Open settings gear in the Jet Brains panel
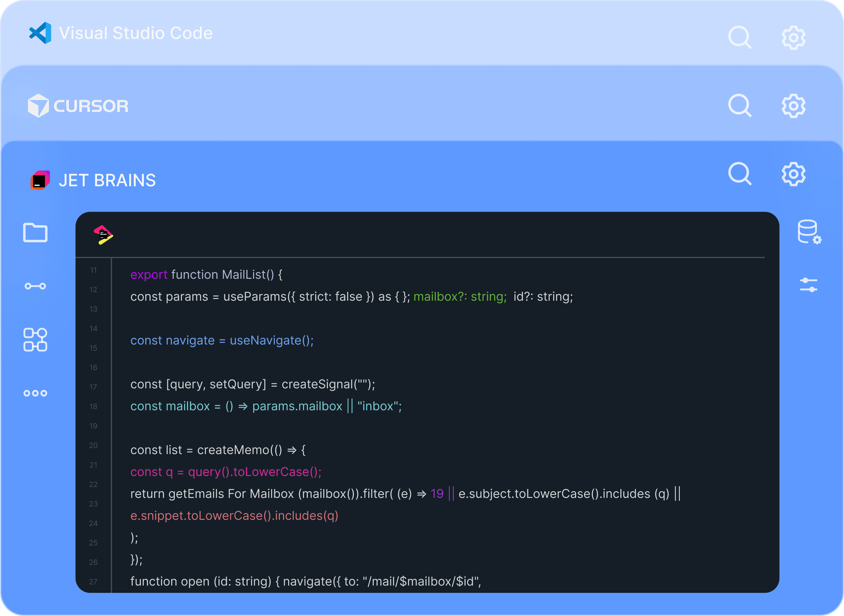Viewport: 844px width, 616px height. [793, 174]
